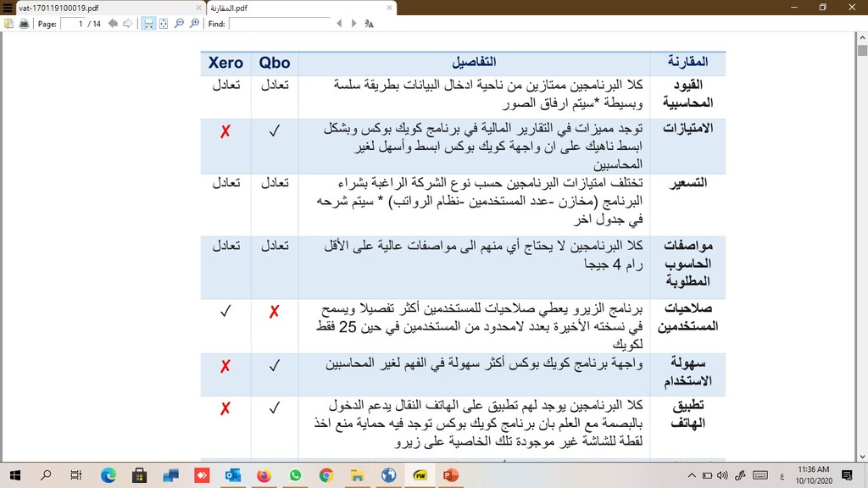This screenshot has width=868, height=488.
Task: Click the المقارنة column header
Action: pos(687,62)
